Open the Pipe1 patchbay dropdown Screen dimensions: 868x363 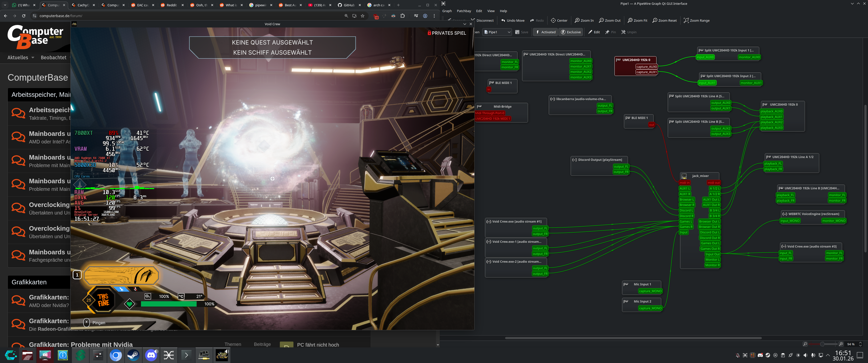497,32
